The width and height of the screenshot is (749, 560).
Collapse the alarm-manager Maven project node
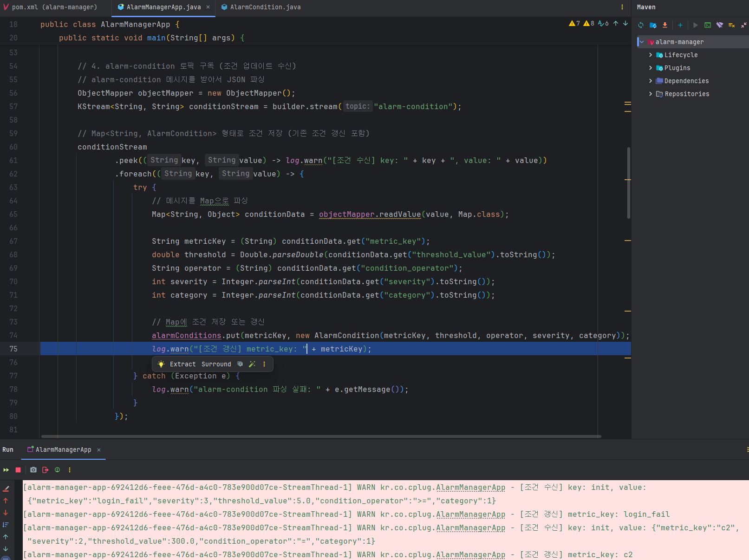tap(642, 42)
